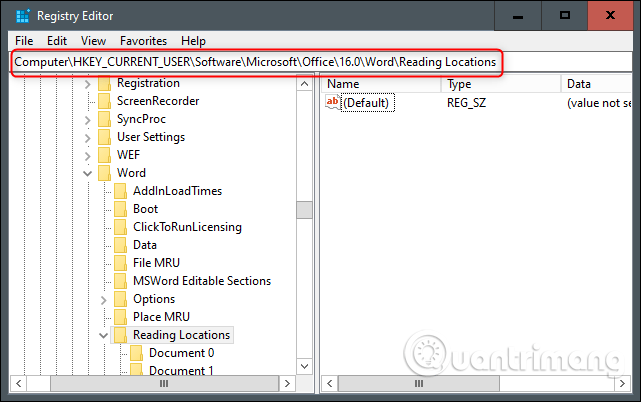Expand the WEF key
641x402 pixels.
coord(87,156)
